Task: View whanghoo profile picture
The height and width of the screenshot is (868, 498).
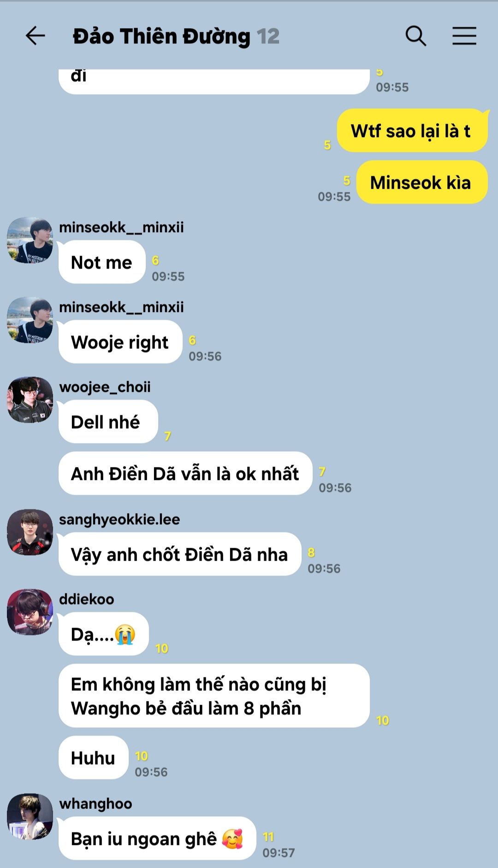Action: coord(30,816)
